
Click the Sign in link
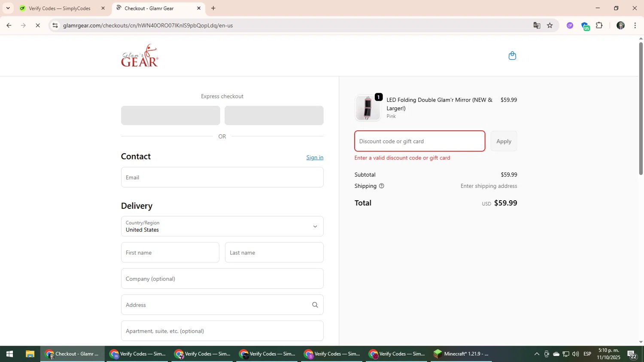point(315,157)
